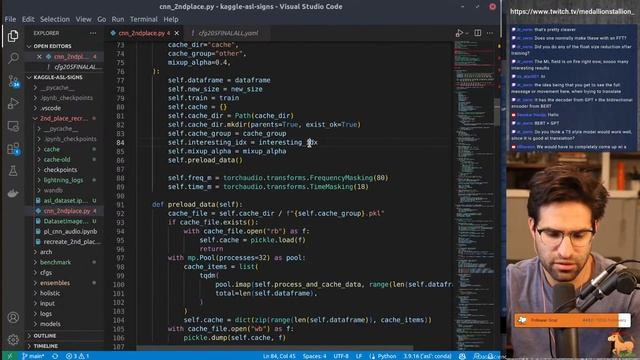The height and width of the screenshot is (360, 640).
Task: Expand the models folder
Action: pos(50,324)
